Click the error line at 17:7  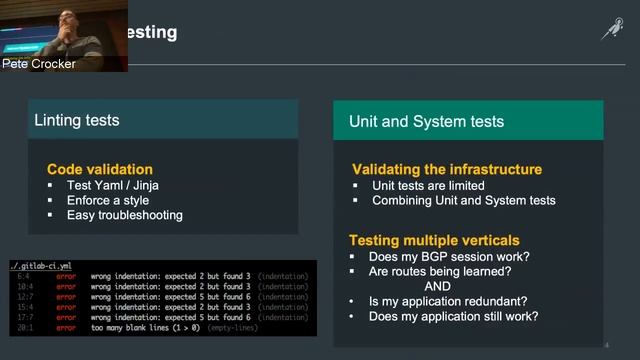tap(162, 317)
